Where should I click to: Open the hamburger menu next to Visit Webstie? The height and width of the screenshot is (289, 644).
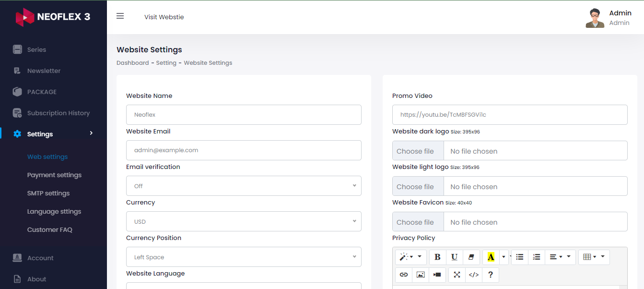pos(120,16)
